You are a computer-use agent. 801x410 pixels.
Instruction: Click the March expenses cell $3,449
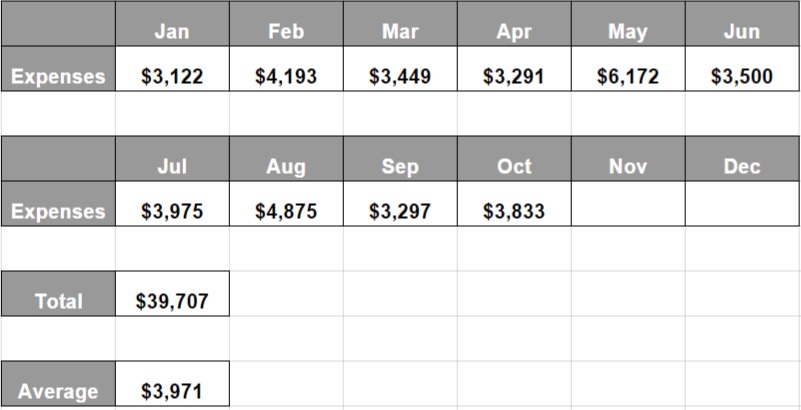pos(400,69)
